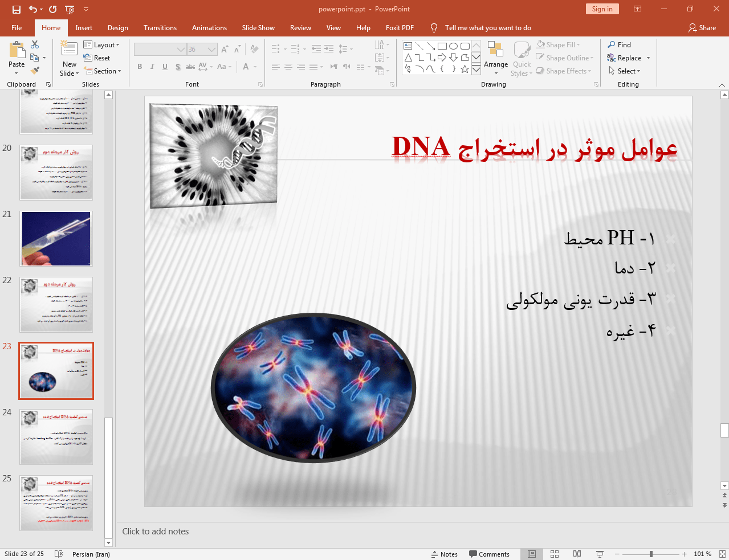The width and height of the screenshot is (729, 560).
Task: Apply Bold formatting
Action: point(140,67)
